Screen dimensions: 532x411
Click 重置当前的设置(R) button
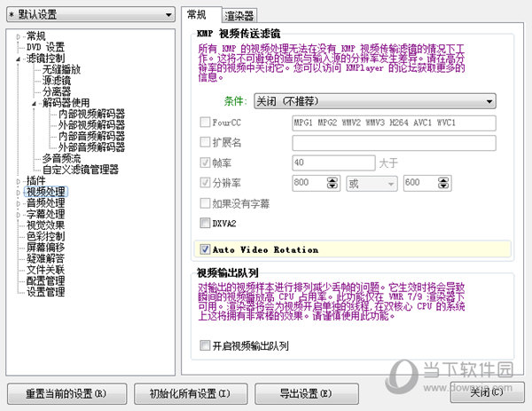(x=66, y=393)
